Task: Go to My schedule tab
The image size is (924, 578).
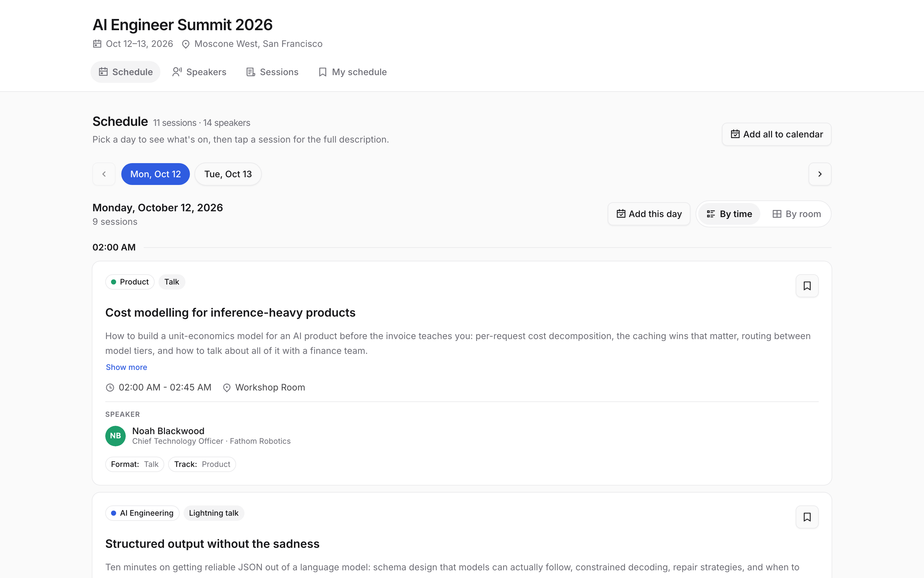Action: tap(352, 72)
